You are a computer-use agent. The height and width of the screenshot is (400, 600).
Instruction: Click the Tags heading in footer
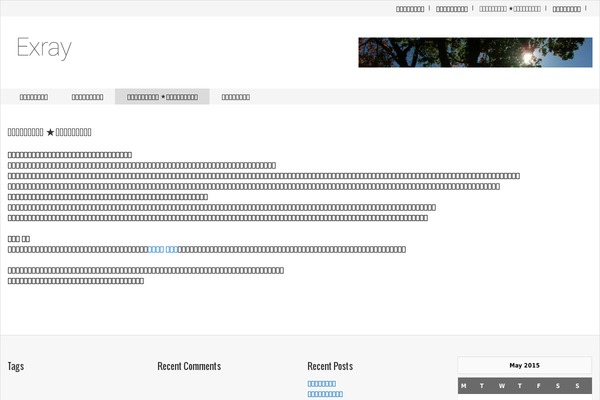point(16,366)
